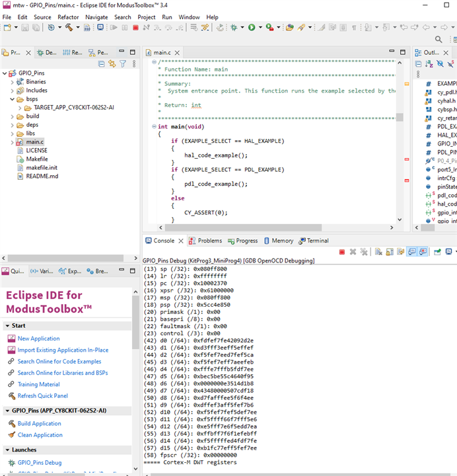Image resolution: width=457 pixels, height=476 pixels.
Task: Open the Project menu
Action: (x=147, y=17)
